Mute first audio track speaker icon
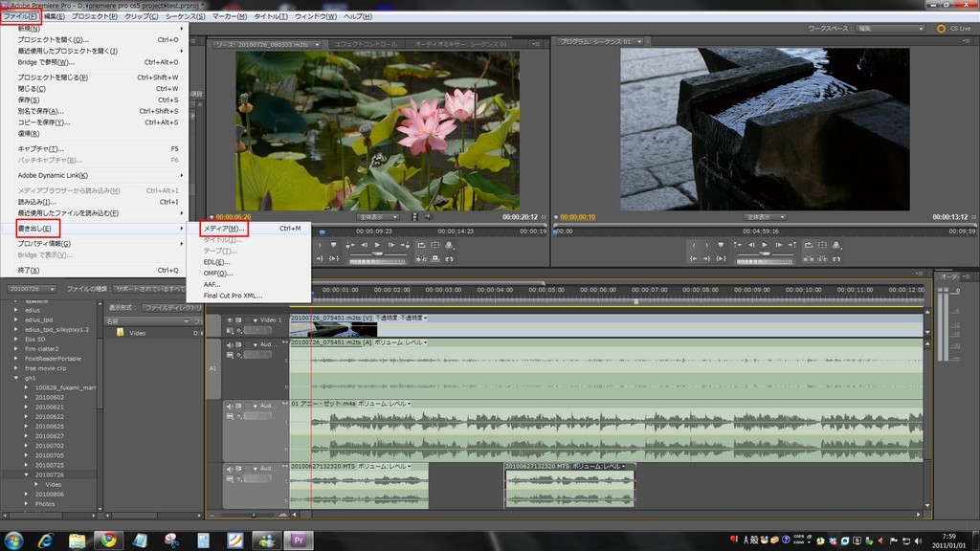The height and width of the screenshot is (551, 980). pyautogui.click(x=230, y=343)
